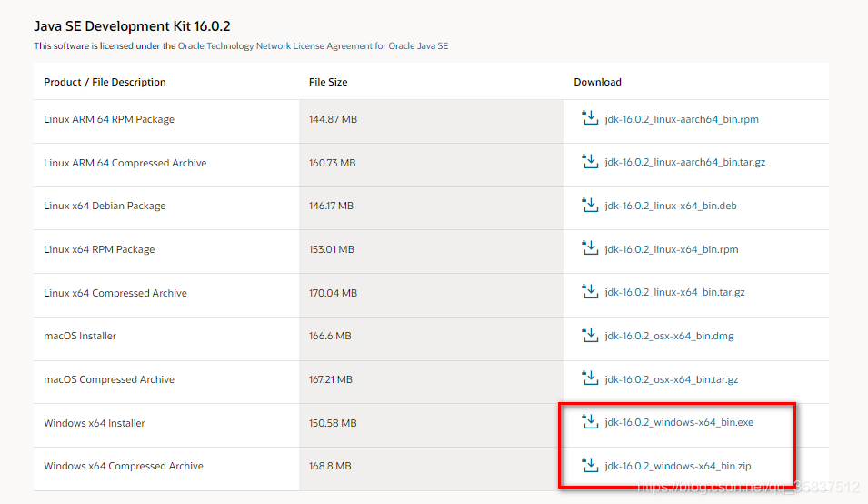Select the 'Java SE Development Kit 16.0.2' heading
Screen dimensions: 868x504
coord(132,26)
